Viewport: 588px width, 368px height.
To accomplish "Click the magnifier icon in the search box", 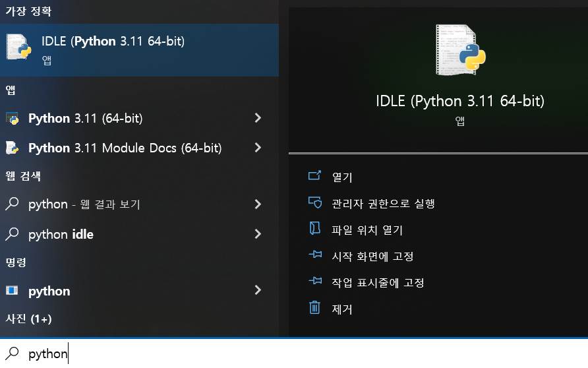I will 13,353.
